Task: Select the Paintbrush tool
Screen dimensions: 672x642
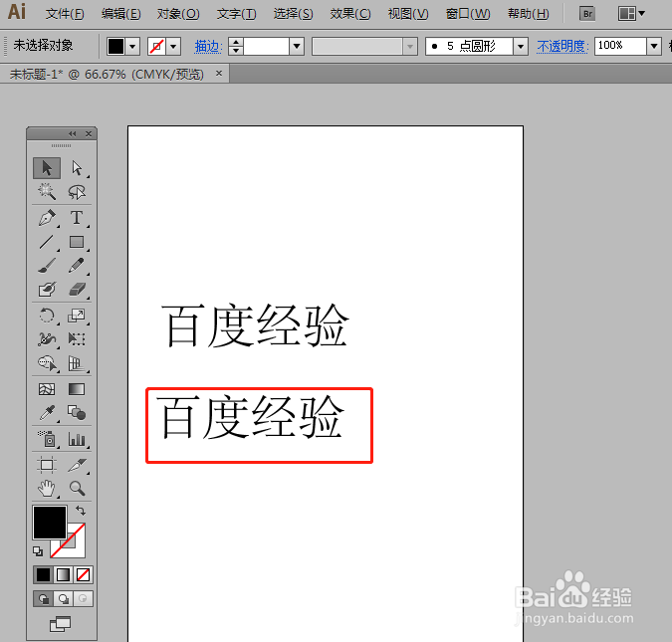Action: [47, 266]
